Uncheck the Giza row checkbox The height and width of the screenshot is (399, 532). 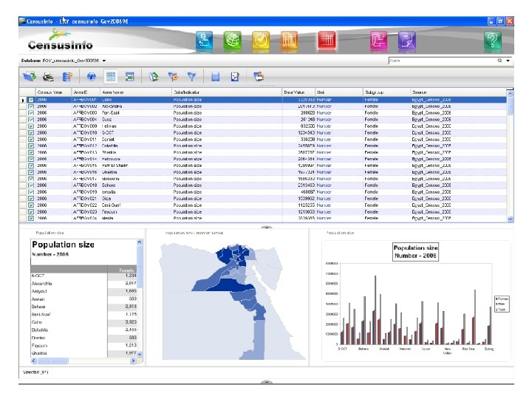point(31,199)
